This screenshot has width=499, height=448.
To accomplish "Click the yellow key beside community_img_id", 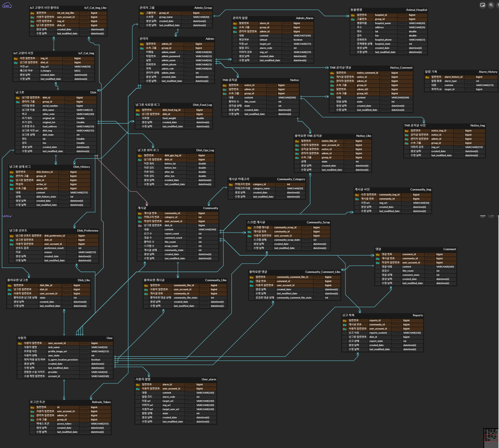I will tap(357, 195).
